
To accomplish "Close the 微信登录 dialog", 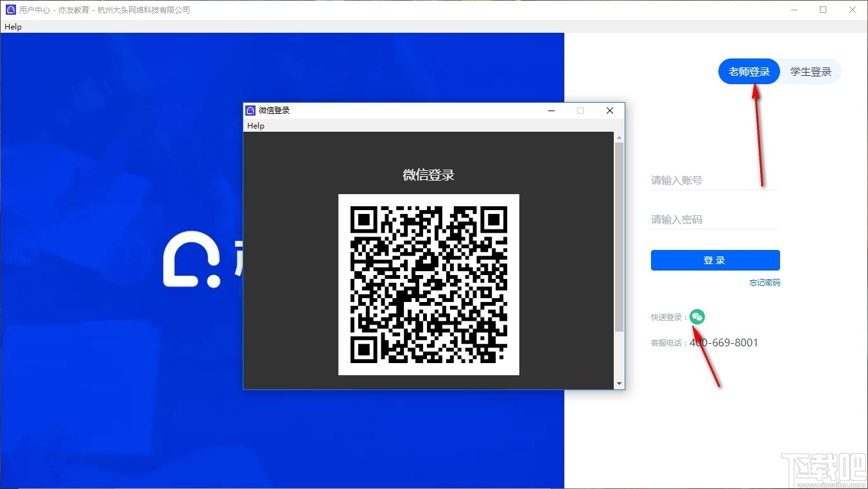I will coord(610,111).
